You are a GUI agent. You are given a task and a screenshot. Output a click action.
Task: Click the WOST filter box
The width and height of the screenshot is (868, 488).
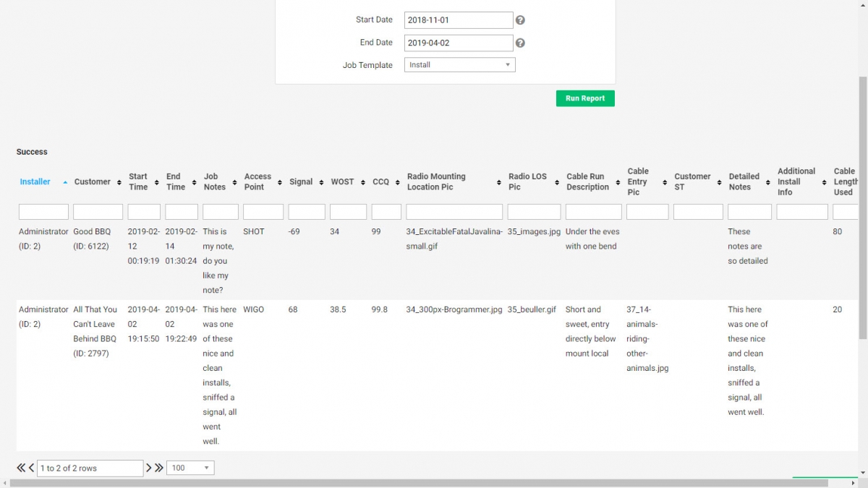349,212
